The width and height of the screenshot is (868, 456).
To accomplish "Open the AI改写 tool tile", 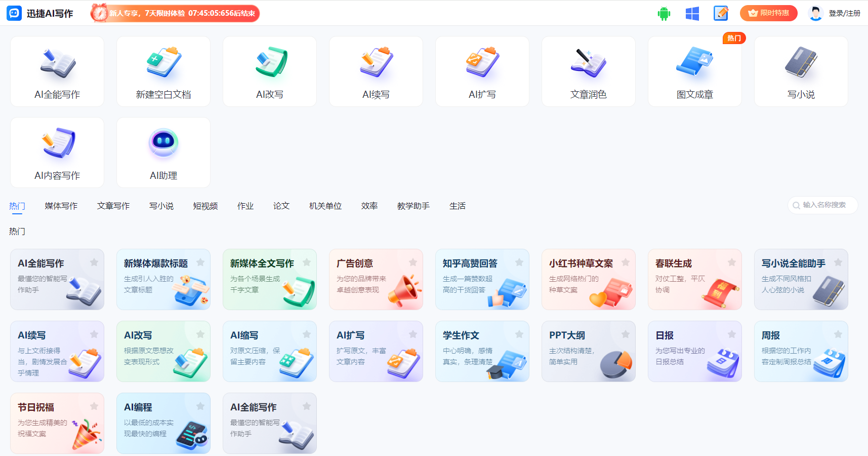I will click(x=270, y=71).
